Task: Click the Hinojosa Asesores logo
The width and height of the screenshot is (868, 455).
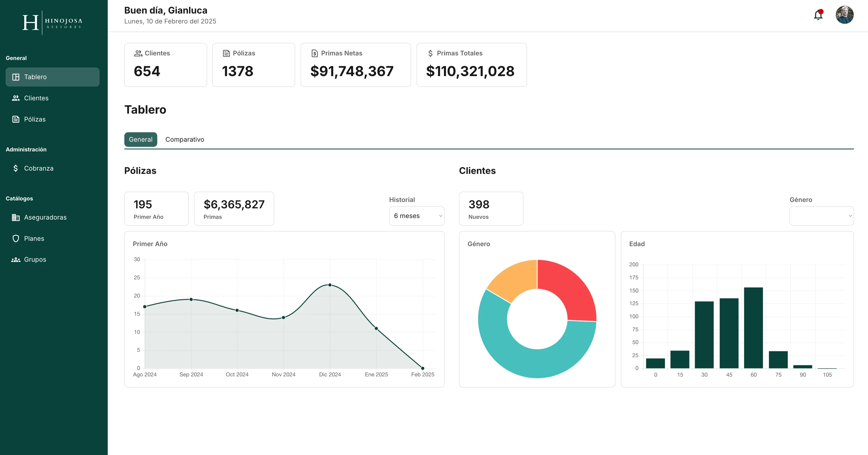Action: pyautogui.click(x=52, y=22)
